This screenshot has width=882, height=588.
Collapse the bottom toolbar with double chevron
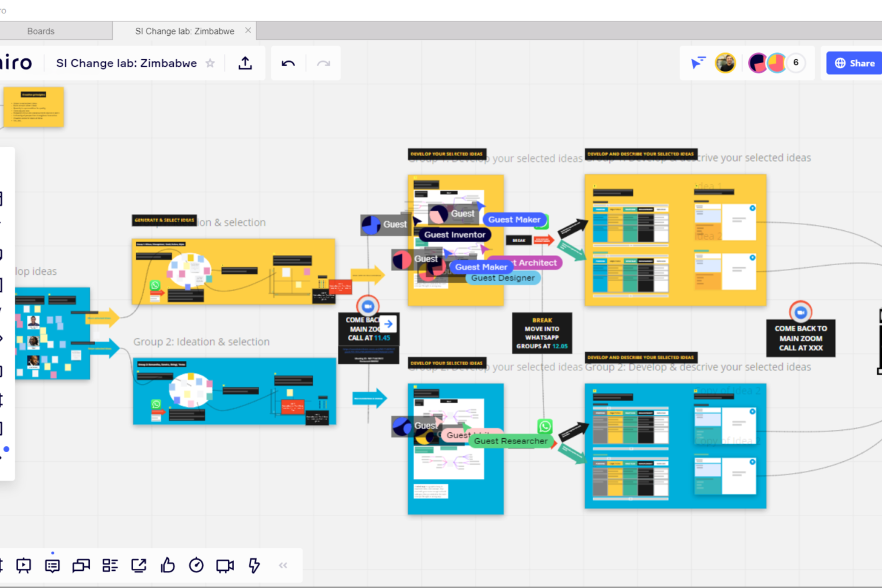coord(283,566)
